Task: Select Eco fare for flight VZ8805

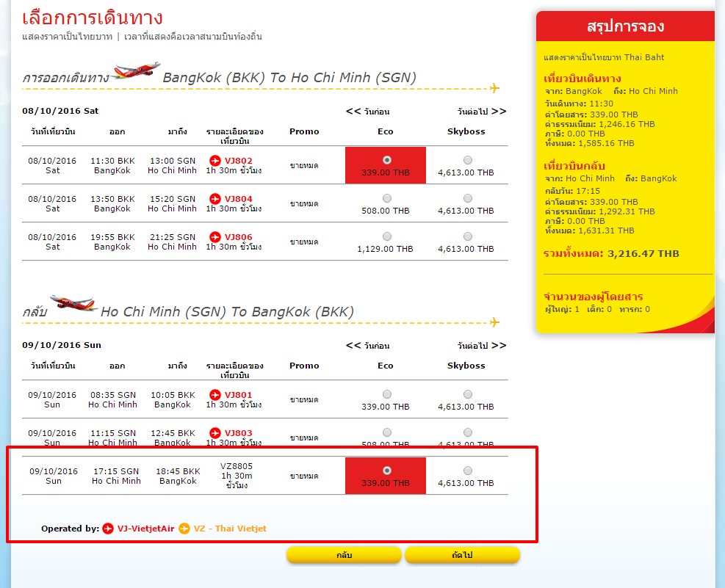Action: (x=387, y=471)
